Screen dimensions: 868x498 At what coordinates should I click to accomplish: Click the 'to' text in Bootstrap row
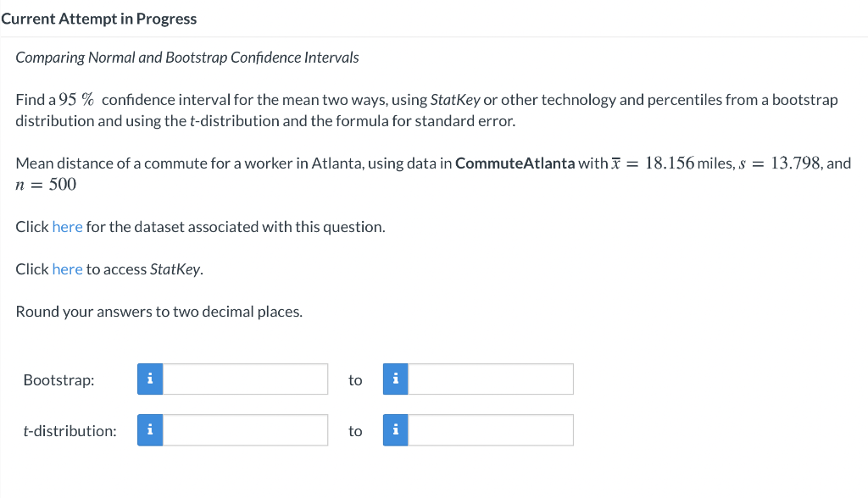(x=355, y=380)
